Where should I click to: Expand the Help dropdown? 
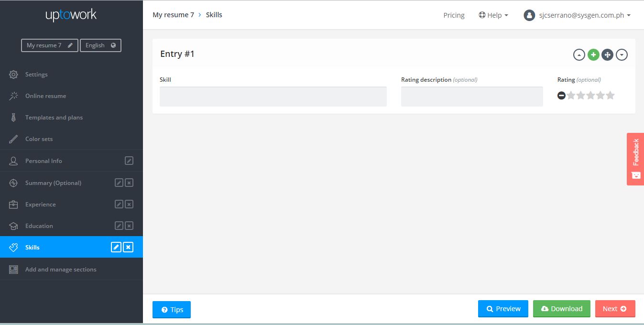(x=493, y=15)
